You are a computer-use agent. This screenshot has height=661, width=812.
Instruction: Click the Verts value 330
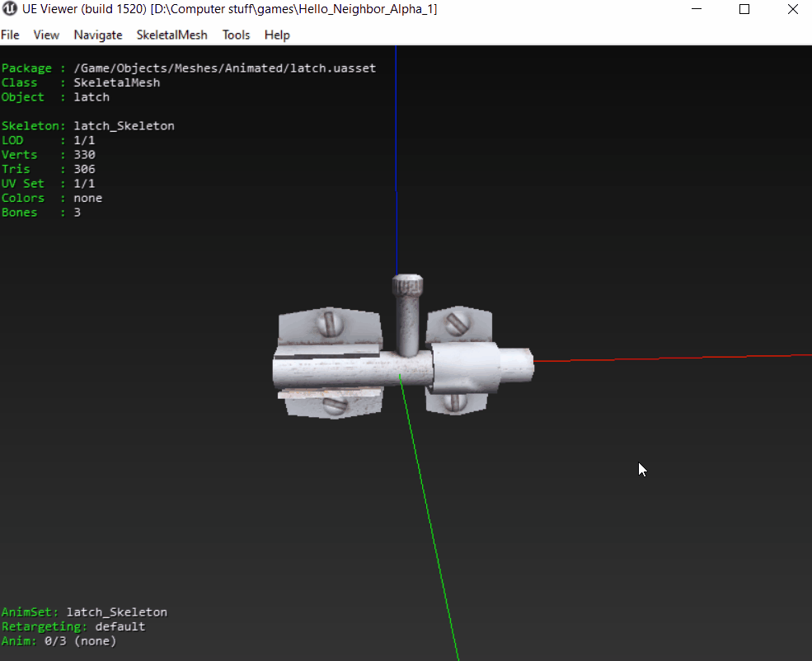pyautogui.click(x=84, y=155)
